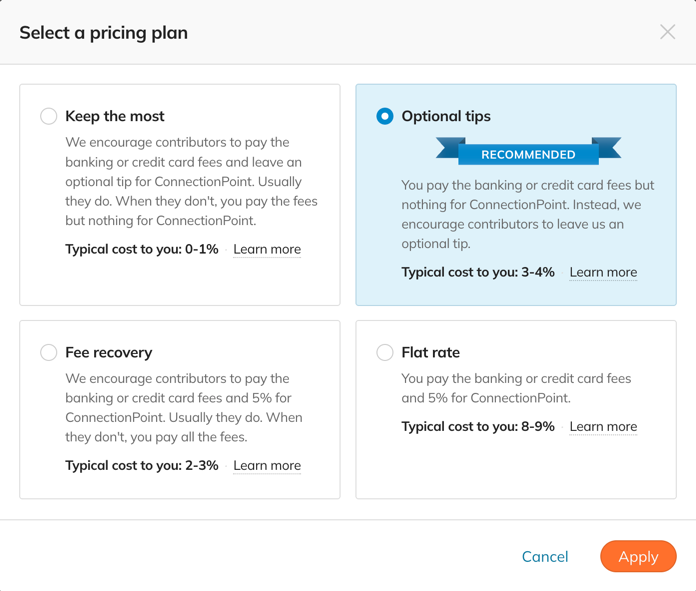Click the Apply button
The width and height of the screenshot is (696, 591).
[x=638, y=556]
